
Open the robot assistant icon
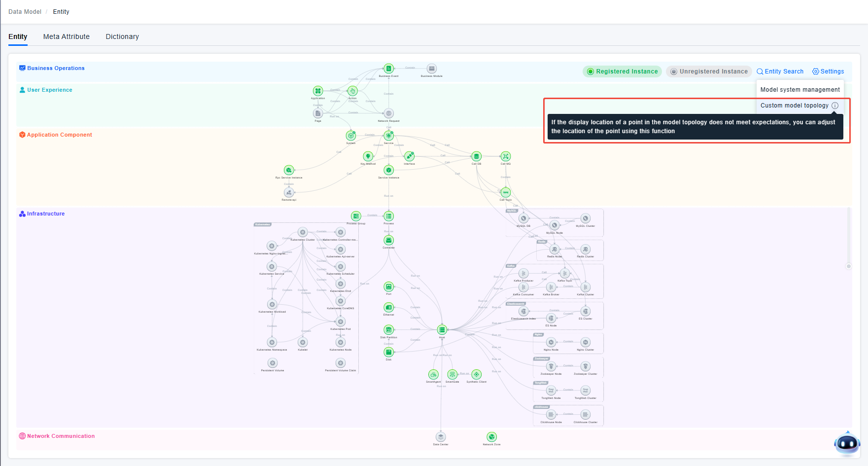(847, 444)
